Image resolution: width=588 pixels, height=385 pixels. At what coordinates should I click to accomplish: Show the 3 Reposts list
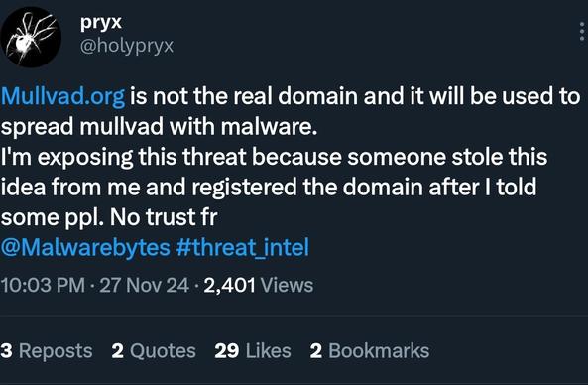47,351
